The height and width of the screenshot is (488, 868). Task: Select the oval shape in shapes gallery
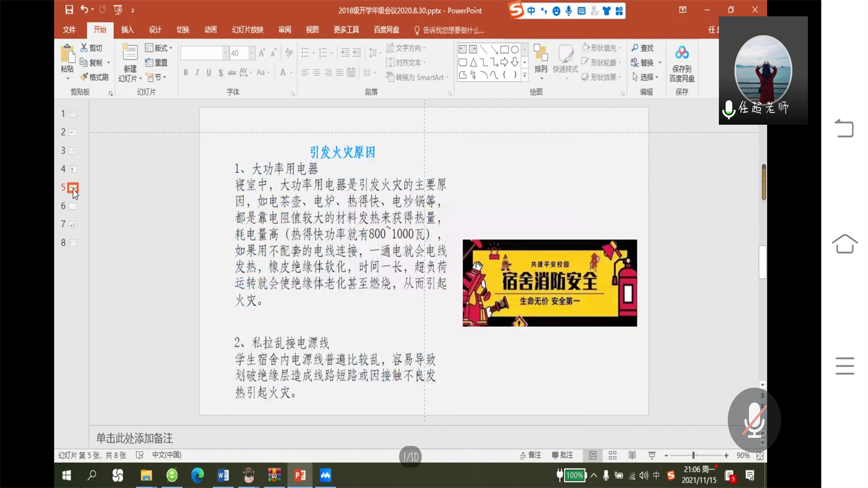[x=514, y=49]
